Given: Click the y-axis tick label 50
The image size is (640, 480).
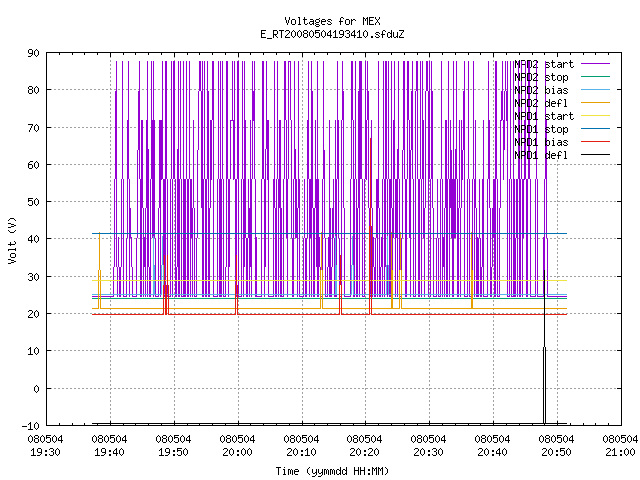Looking at the screenshot, I should (x=34, y=202).
